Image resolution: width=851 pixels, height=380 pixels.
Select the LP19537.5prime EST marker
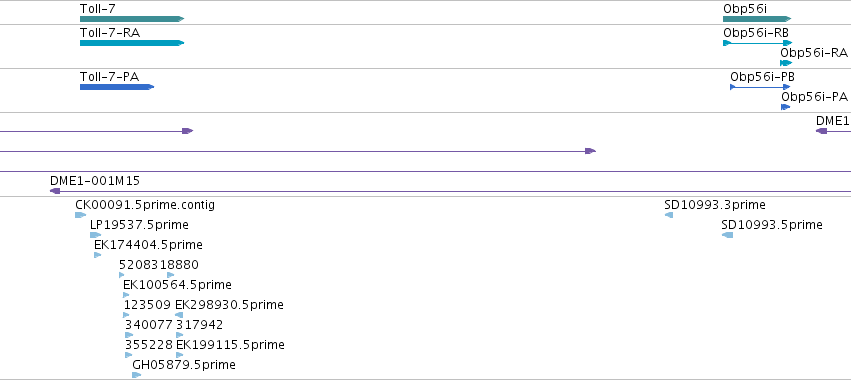[x=96, y=235]
